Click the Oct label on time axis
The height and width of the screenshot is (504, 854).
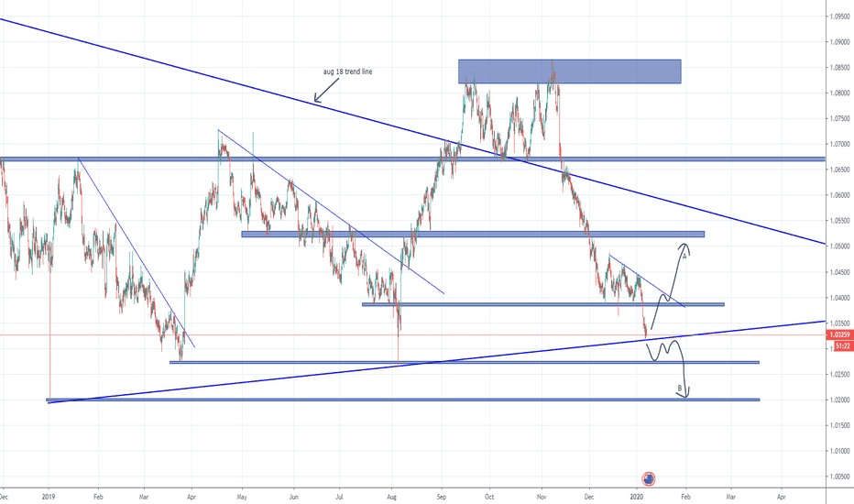point(489,497)
